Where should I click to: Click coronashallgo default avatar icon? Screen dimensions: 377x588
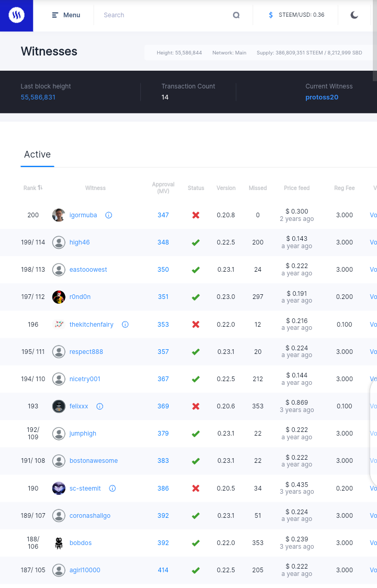(x=59, y=516)
